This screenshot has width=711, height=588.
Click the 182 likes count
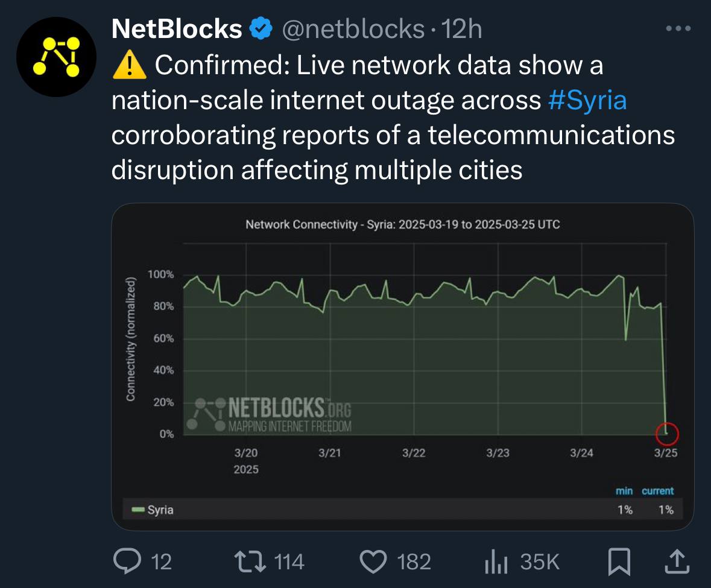click(x=414, y=562)
